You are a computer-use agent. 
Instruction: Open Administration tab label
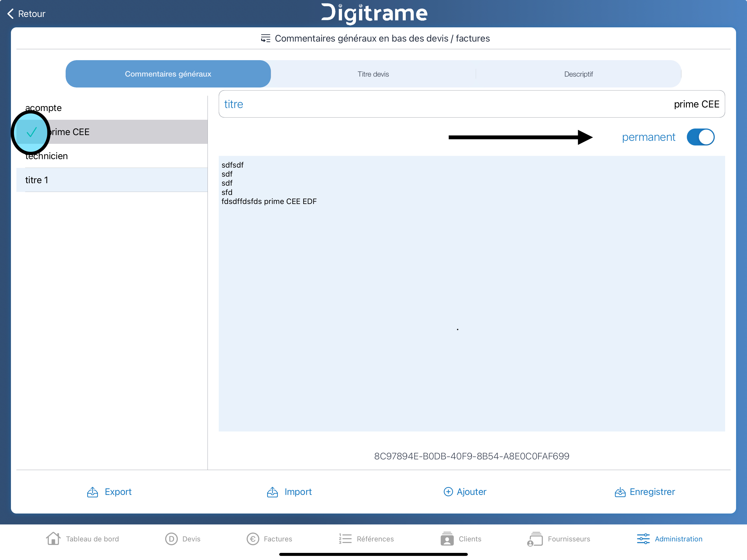coord(678,539)
